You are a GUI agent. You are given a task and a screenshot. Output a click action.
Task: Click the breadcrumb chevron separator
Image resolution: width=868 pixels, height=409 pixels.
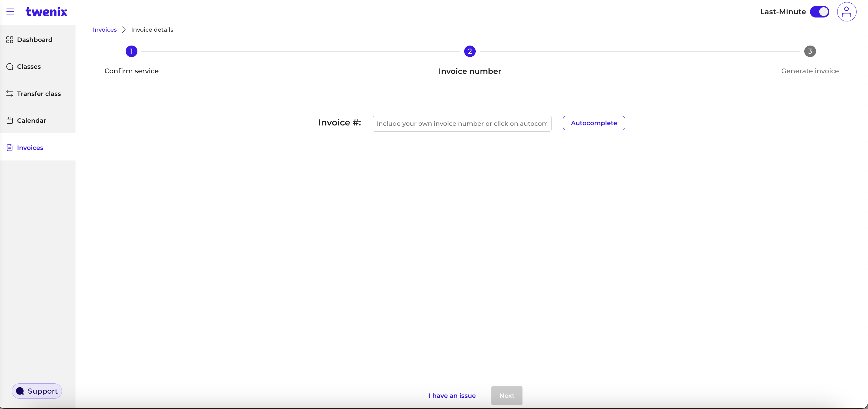[124, 30]
